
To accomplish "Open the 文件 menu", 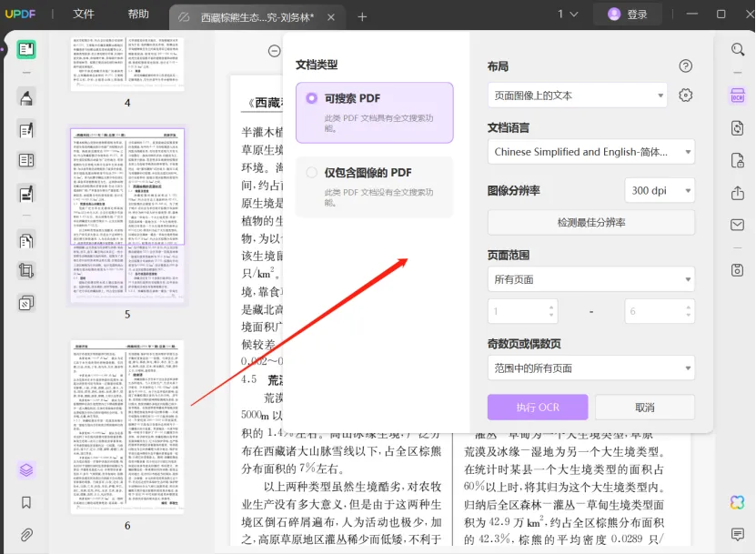I will point(84,15).
